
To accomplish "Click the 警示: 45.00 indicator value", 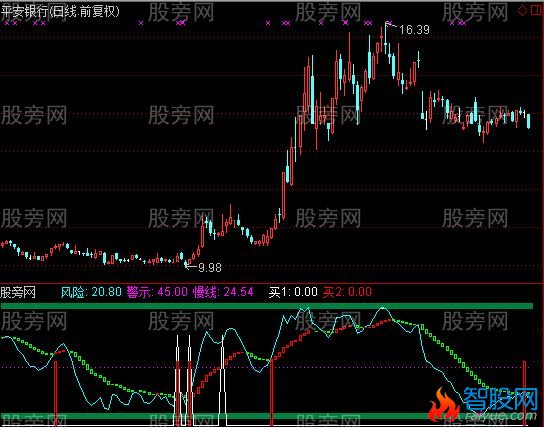I will click(157, 292).
